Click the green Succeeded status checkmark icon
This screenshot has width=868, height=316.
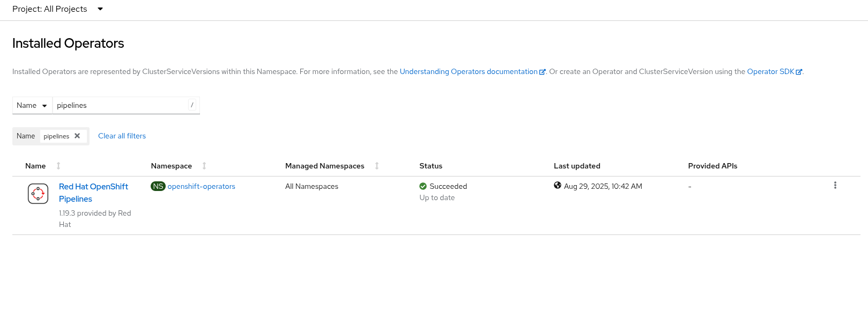[423, 186]
